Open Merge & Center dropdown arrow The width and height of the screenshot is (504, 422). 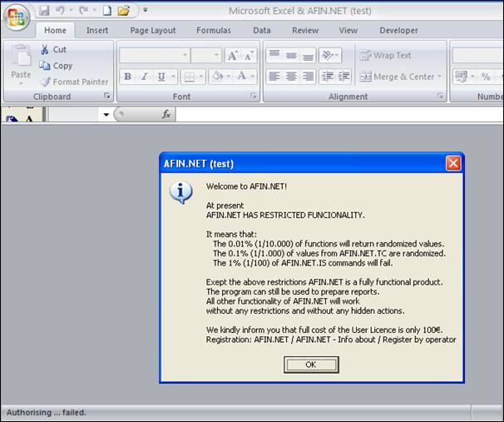(x=439, y=77)
